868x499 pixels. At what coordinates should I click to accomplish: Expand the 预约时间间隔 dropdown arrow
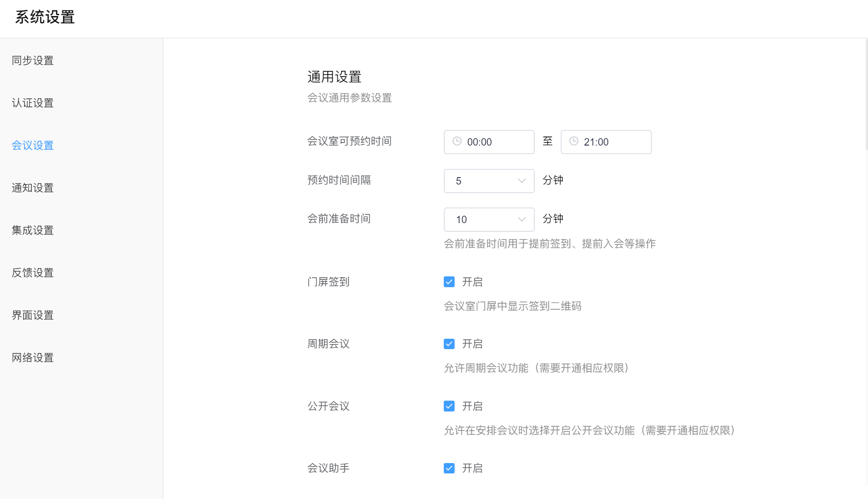521,181
